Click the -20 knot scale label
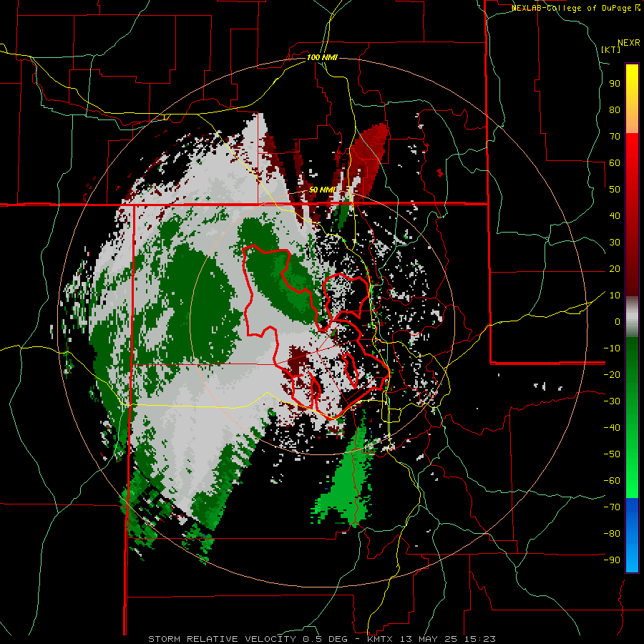The height and width of the screenshot is (644, 644). click(613, 374)
